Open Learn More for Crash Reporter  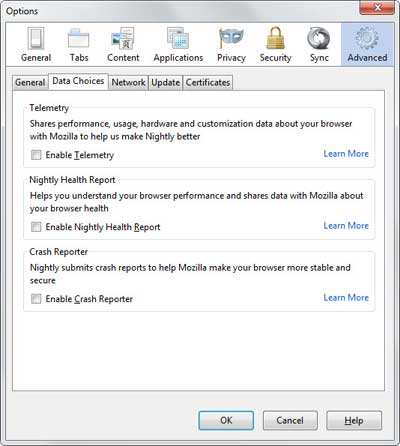[x=346, y=297]
